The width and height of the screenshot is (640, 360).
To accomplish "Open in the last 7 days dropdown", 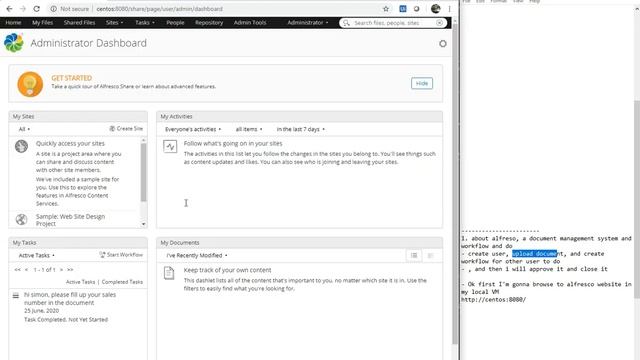I will click(x=300, y=129).
